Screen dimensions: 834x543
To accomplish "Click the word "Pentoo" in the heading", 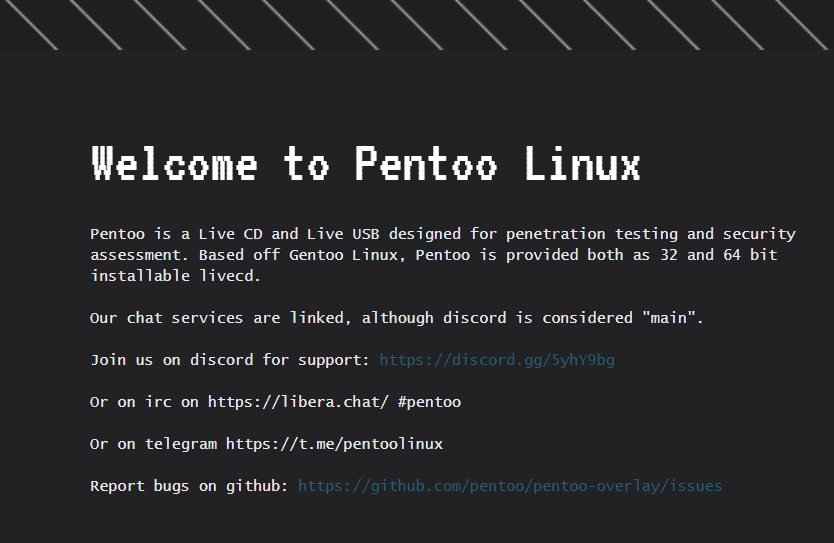I will coord(425,164).
